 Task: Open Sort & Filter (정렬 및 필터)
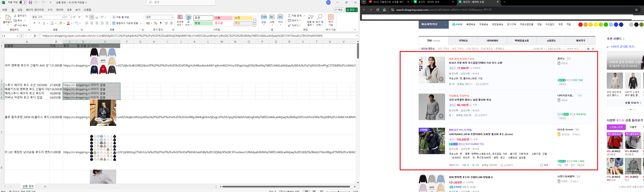tap(311, 20)
